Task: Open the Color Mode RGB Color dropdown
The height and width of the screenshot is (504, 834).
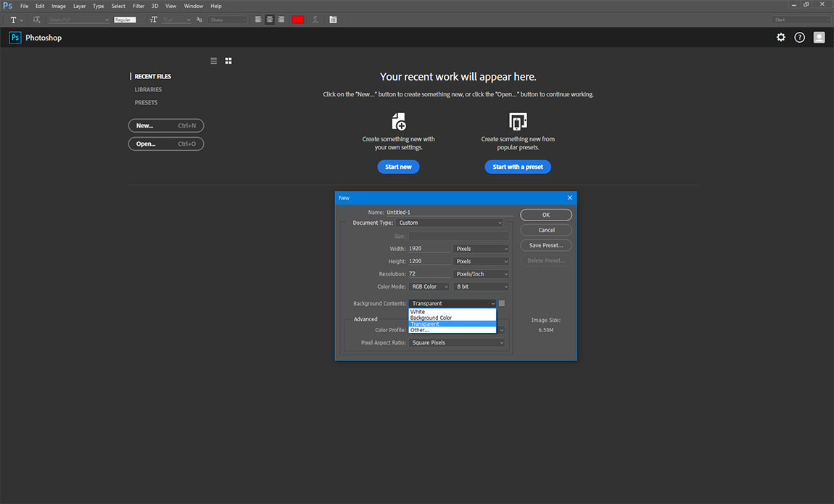Action: 429,286
